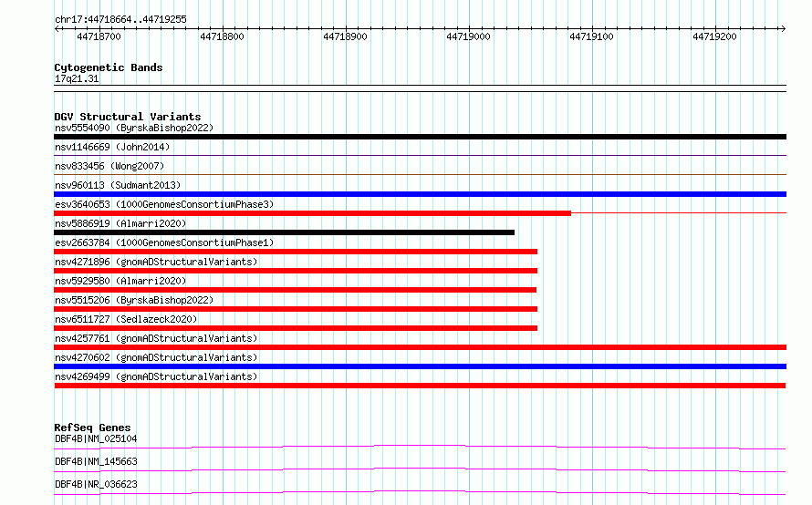Click ruler position 44719100
This screenshot has height=505, width=812.
[x=592, y=36]
